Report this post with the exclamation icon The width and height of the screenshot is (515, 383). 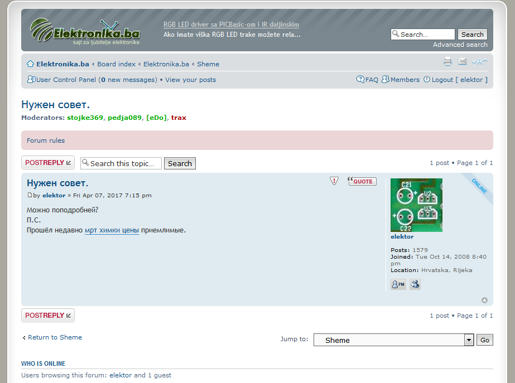click(x=334, y=181)
